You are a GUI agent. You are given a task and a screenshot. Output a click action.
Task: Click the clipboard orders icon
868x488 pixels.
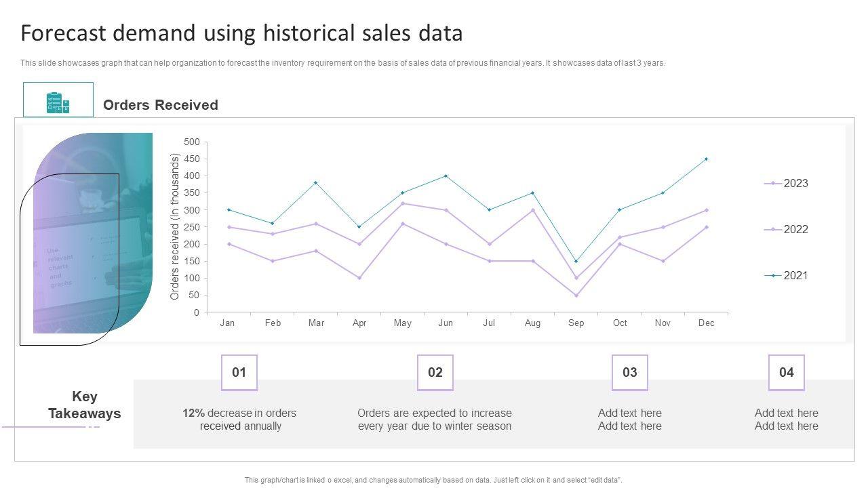58,102
